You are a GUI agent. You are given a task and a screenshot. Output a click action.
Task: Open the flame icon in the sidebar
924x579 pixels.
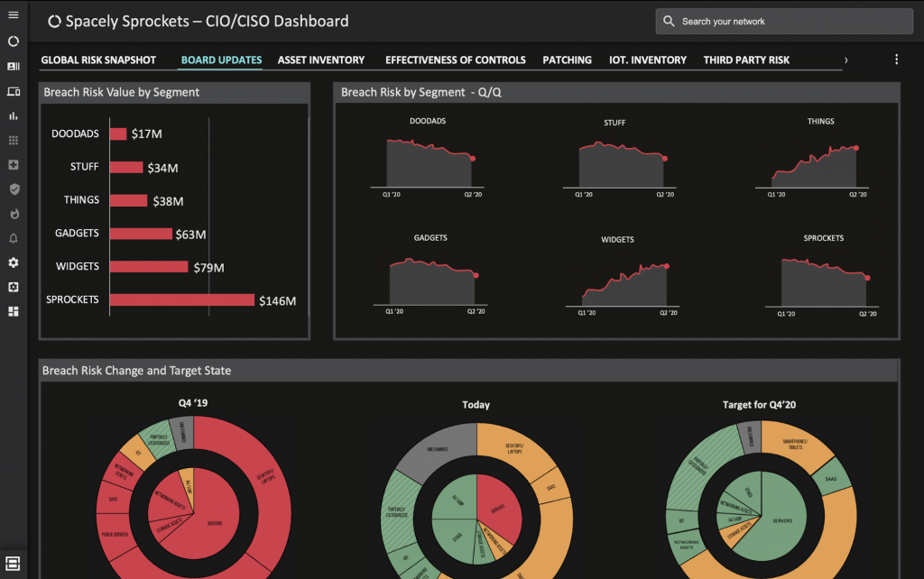pos(14,213)
